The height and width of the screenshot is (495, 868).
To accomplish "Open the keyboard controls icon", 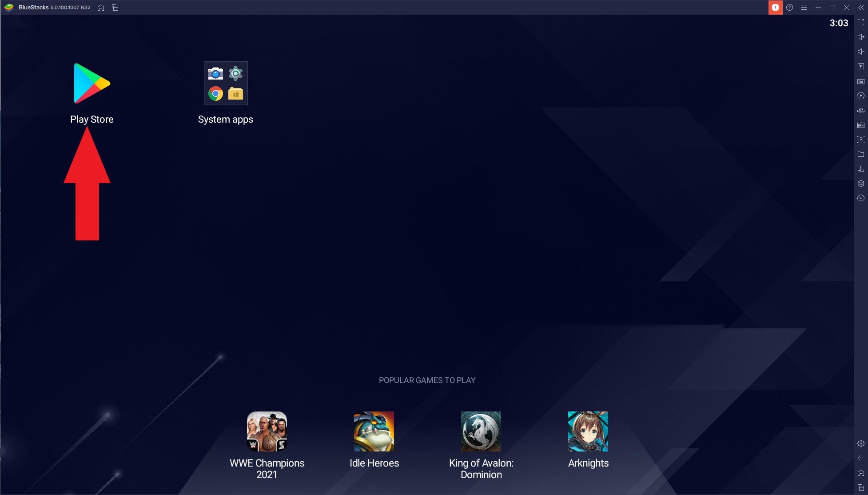I will pos(860,81).
